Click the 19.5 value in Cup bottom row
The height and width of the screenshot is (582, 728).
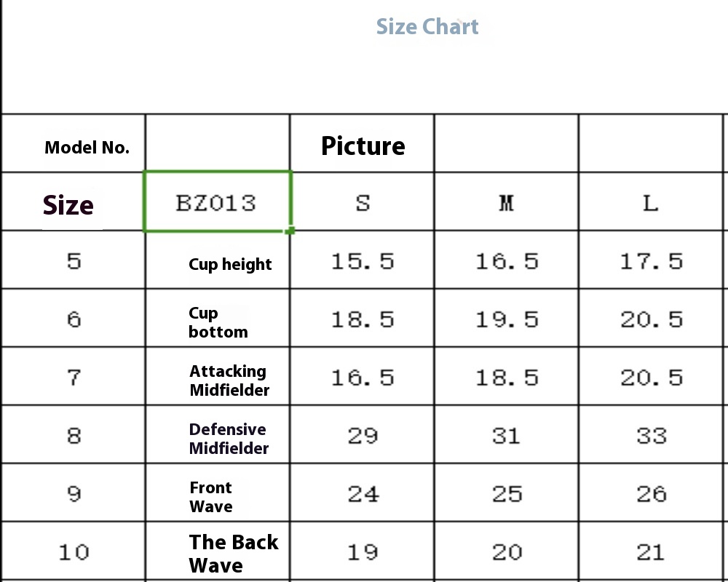coord(507,319)
